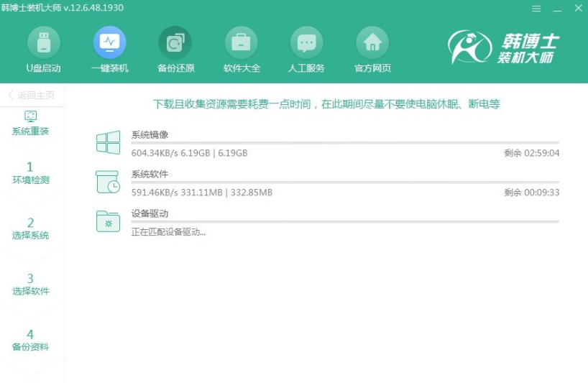The image size is (588, 383).
Task: Select step 2 选择系统
Action: [31, 228]
